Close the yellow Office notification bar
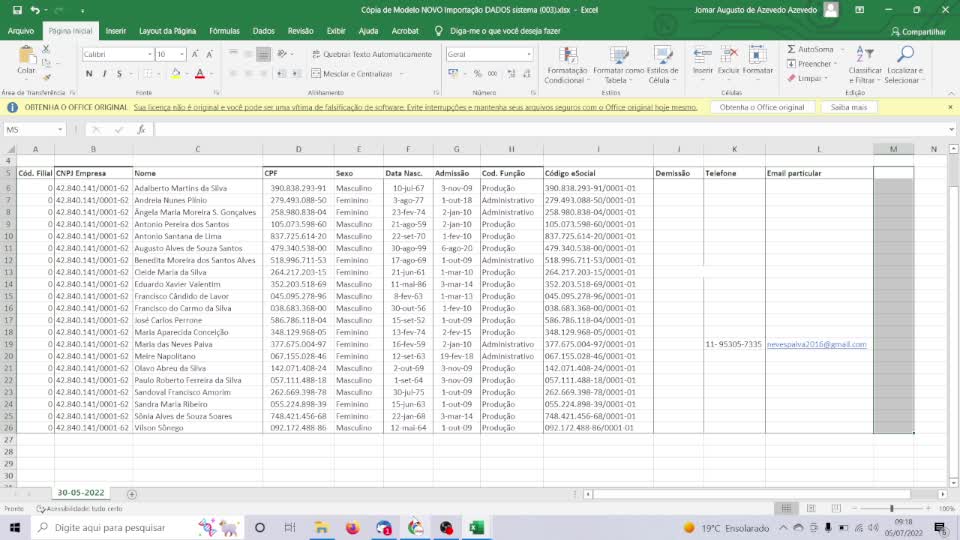Image resolution: width=960 pixels, height=540 pixels. [x=950, y=107]
